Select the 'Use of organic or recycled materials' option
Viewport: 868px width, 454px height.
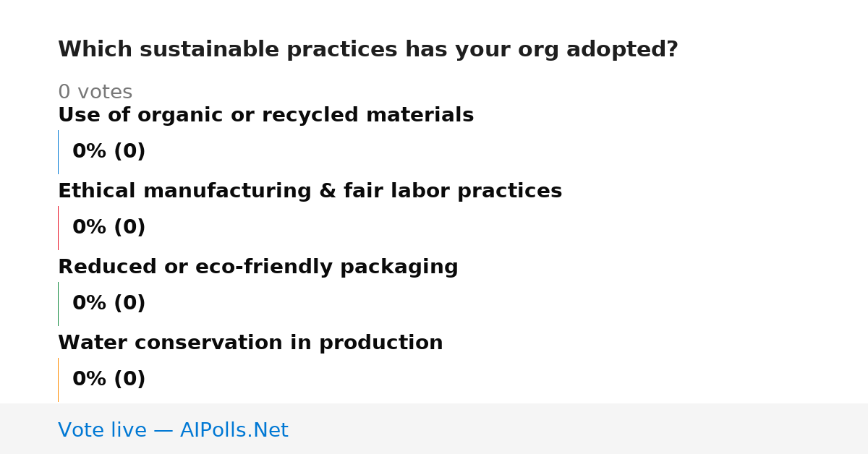(265, 115)
